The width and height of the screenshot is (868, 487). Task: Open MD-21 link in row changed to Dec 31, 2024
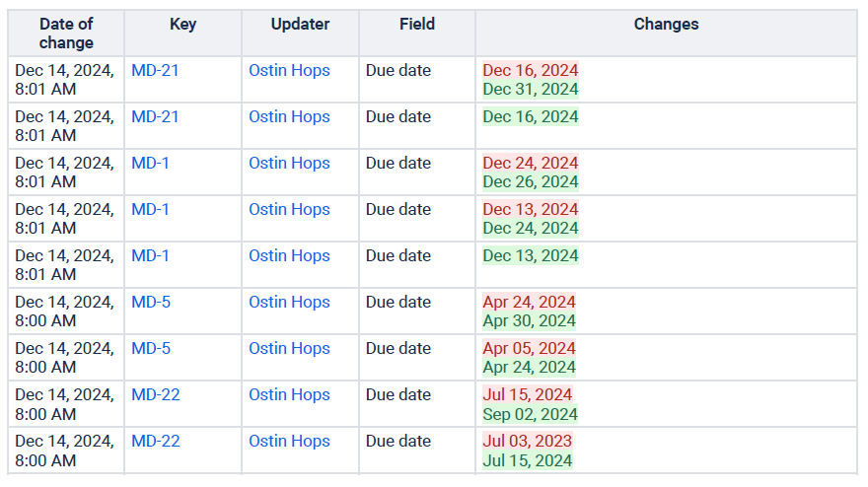pos(155,70)
